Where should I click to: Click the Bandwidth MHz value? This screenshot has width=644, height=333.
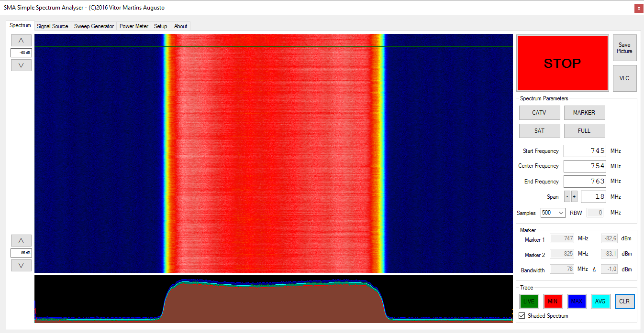pyautogui.click(x=562, y=269)
